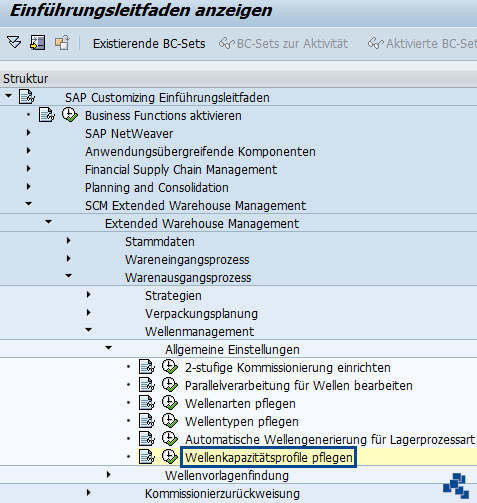Select Warenausgangsprozess label
Viewport: 477px width, 503px height.
click(x=188, y=277)
